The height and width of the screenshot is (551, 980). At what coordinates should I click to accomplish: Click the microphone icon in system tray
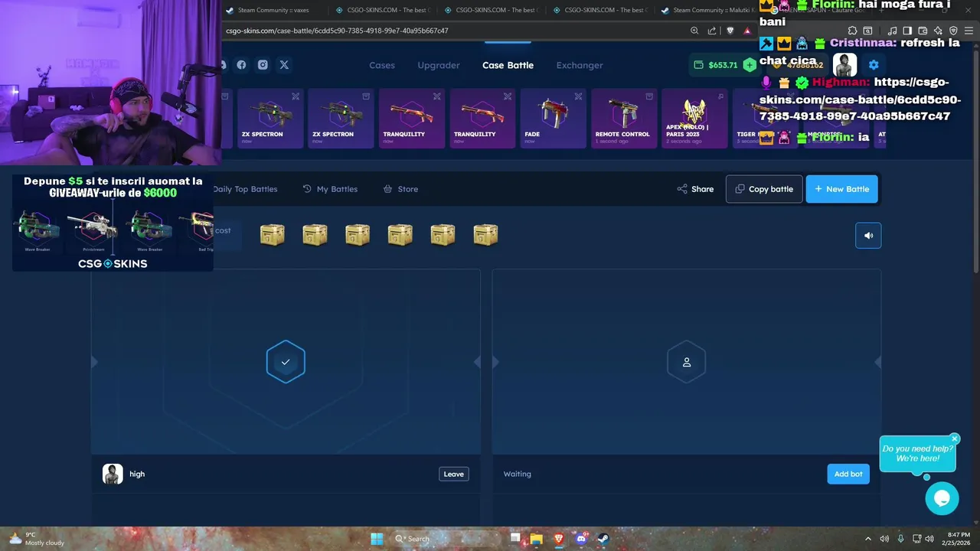900,539
